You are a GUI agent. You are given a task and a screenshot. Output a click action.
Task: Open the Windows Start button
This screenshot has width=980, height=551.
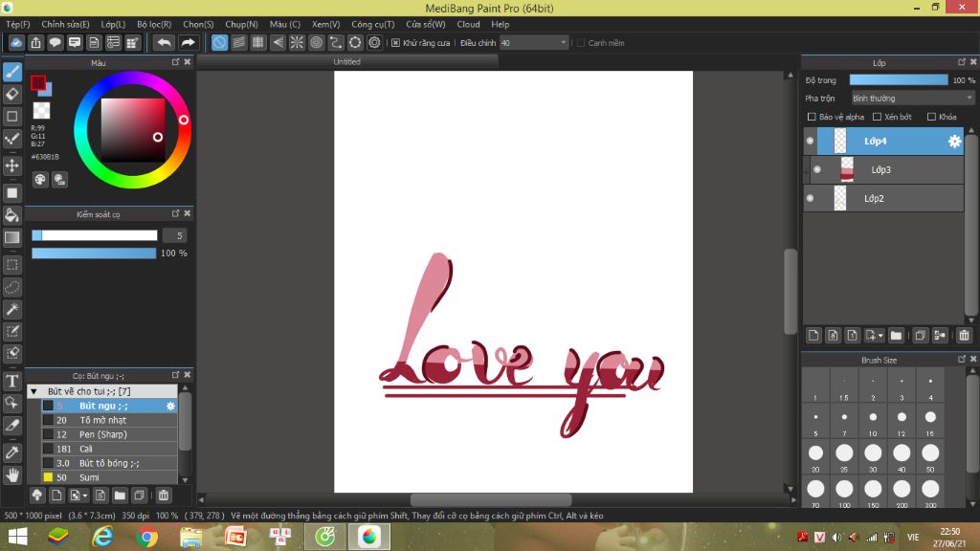[x=17, y=537]
